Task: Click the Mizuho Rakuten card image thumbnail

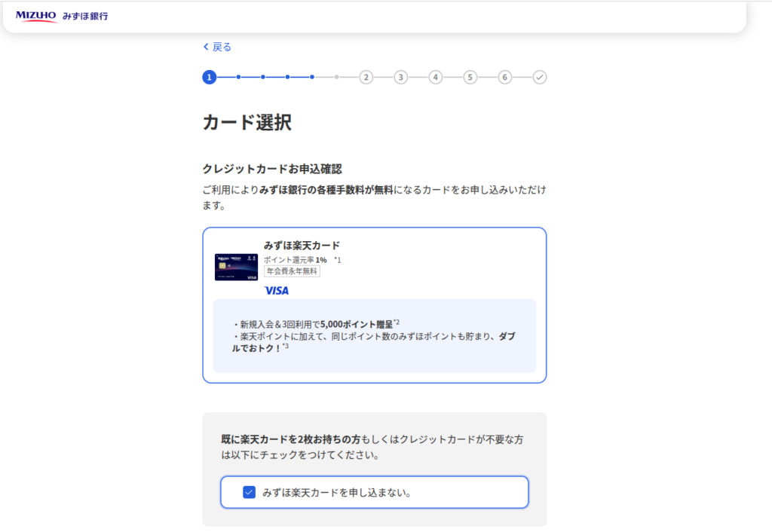Action: [x=236, y=267]
